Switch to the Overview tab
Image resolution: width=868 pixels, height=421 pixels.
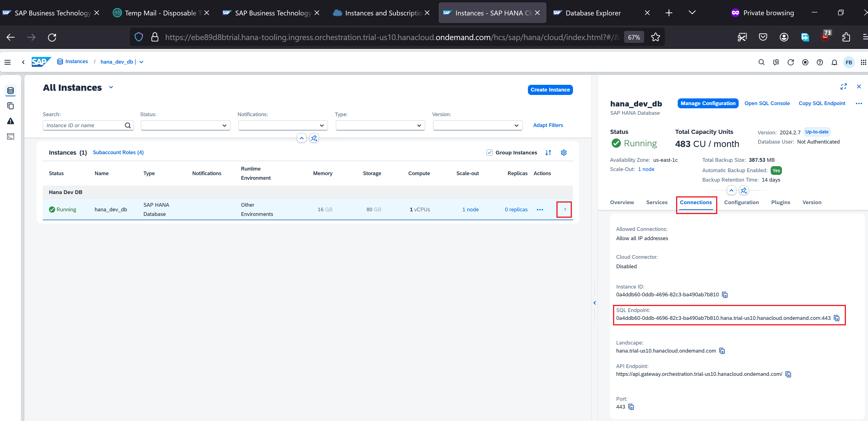622,202
